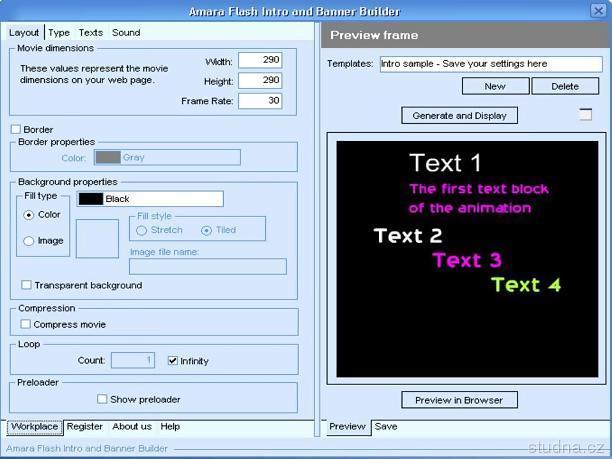The image size is (612, 459).
Task: Click the animation preview area
Action: (x=467, y=259)
